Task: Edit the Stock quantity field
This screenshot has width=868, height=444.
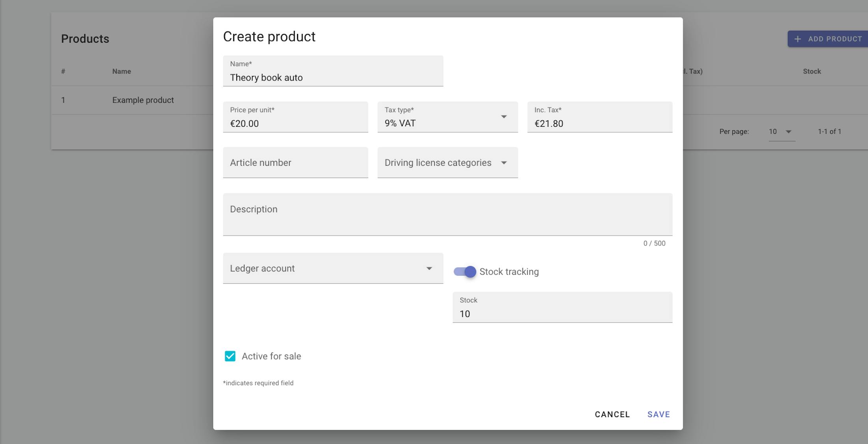Action: 562,307
